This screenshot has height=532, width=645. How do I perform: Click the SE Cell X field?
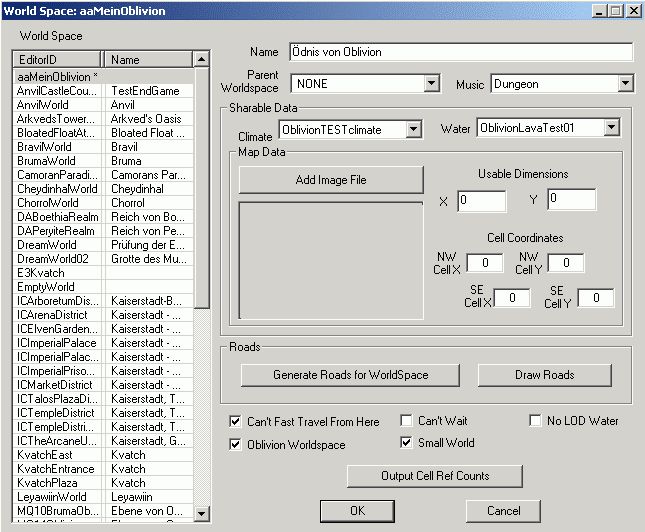tap(512, 298)
